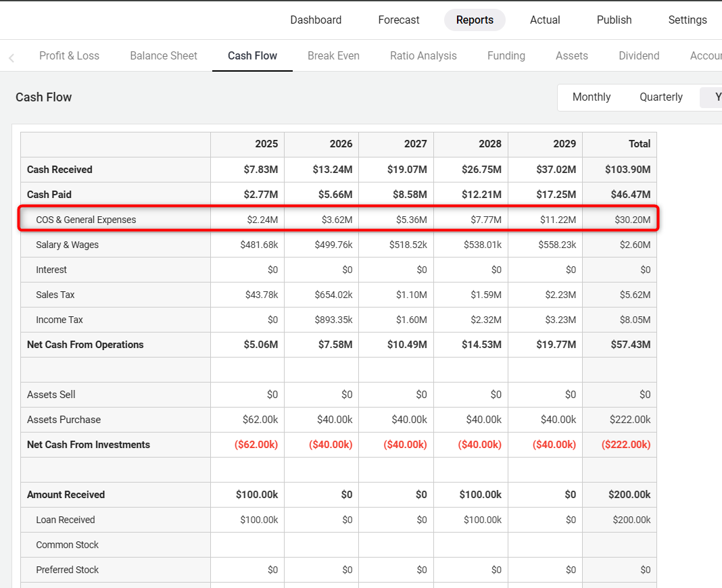Select the Cash Flow tab

click(x=252, y=56)
